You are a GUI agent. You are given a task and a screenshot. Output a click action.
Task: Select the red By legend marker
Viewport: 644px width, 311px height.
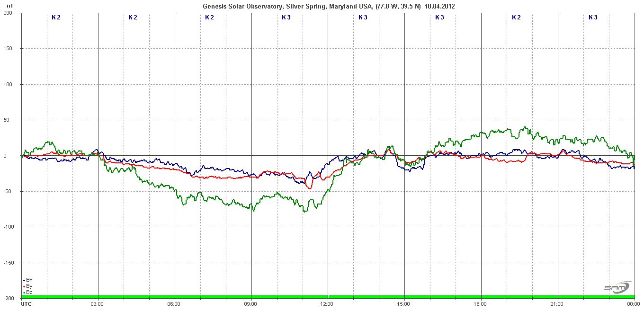pyautogui.click(x=24, y=286)
